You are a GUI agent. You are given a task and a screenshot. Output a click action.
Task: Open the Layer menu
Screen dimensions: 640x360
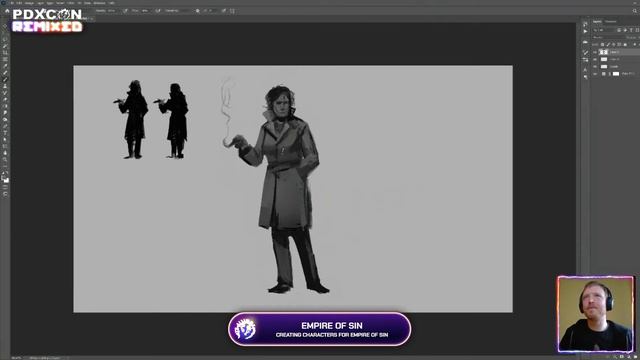click(40, 3)
